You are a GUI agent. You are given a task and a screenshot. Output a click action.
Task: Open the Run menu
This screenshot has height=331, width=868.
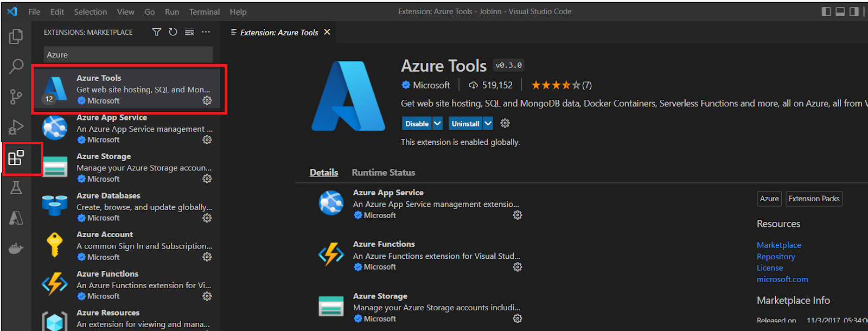click(x=172, y=11)
